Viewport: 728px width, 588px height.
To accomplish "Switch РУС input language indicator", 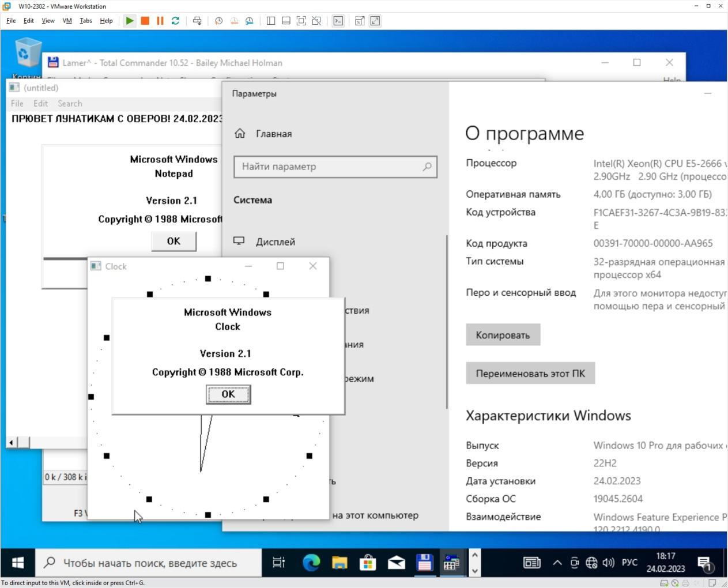I will click(629, 563).
